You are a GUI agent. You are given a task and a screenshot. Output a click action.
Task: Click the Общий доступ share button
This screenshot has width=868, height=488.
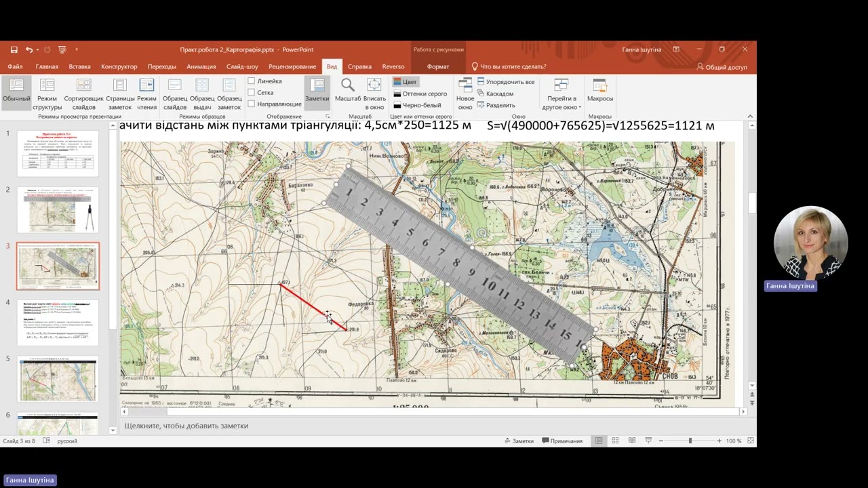click(722, 66)
